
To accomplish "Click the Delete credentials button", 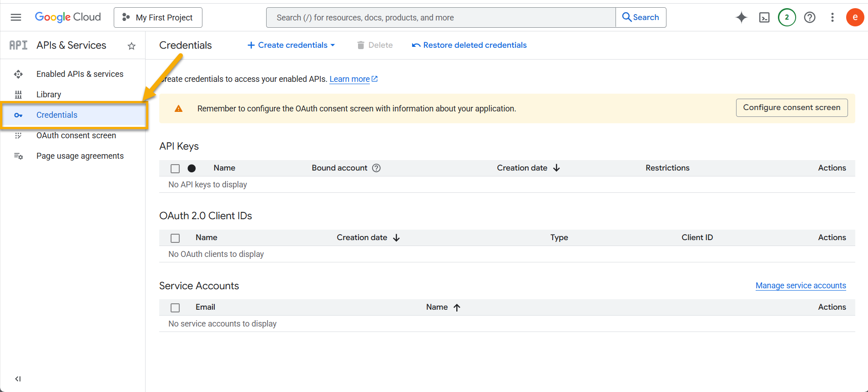I will tap(375, 45).
